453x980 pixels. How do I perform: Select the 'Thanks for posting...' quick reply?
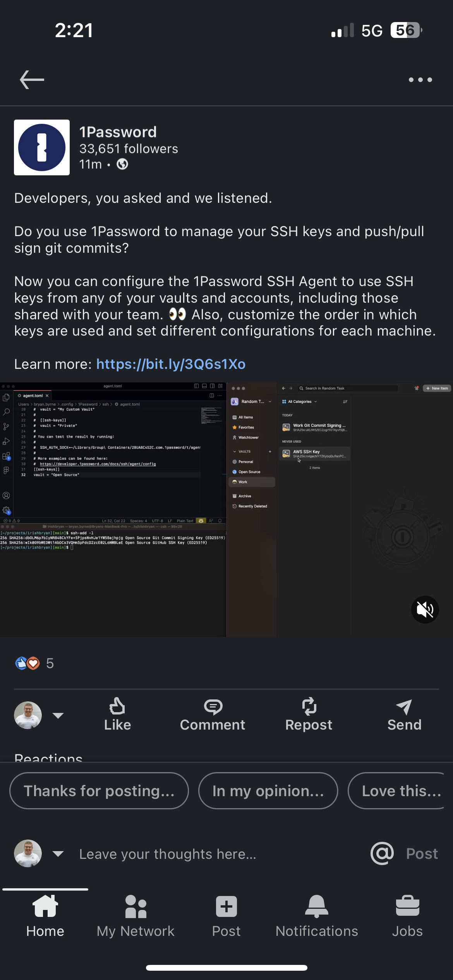pos(99,791)
